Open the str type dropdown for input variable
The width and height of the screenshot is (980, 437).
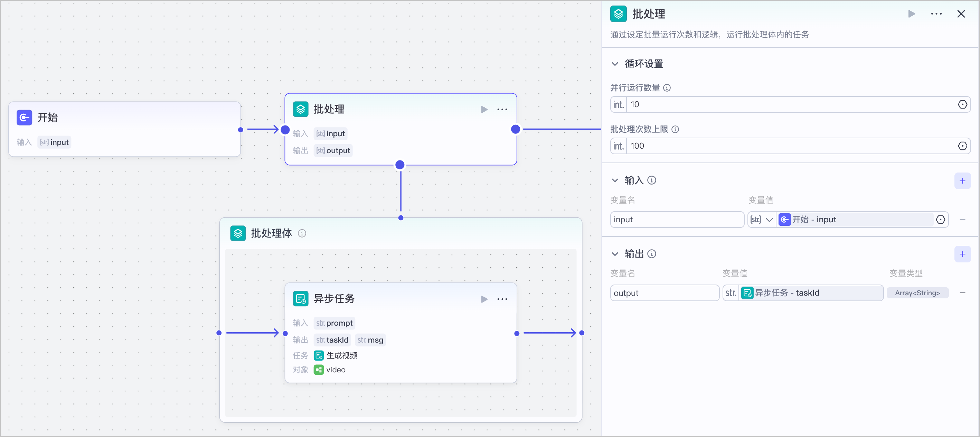[761, 220]
